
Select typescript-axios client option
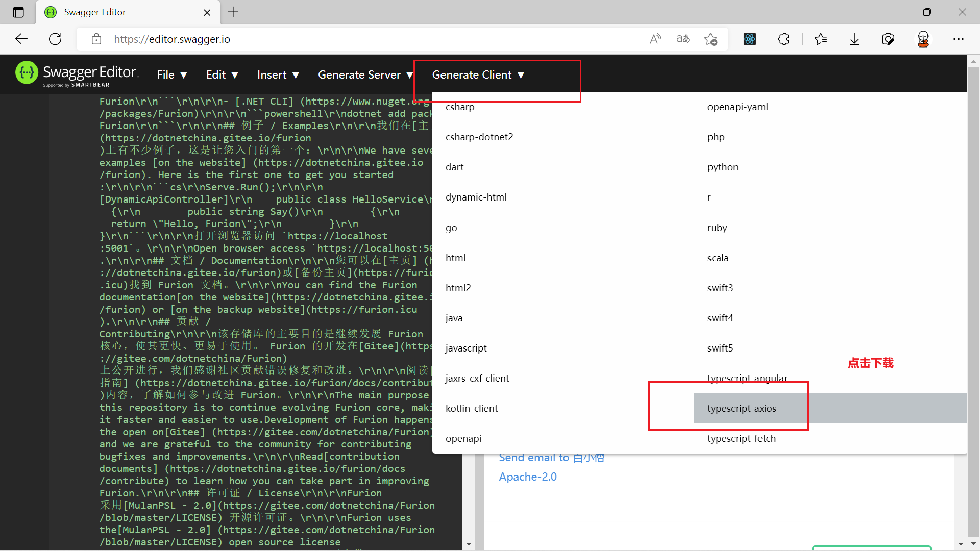(742, 408)
